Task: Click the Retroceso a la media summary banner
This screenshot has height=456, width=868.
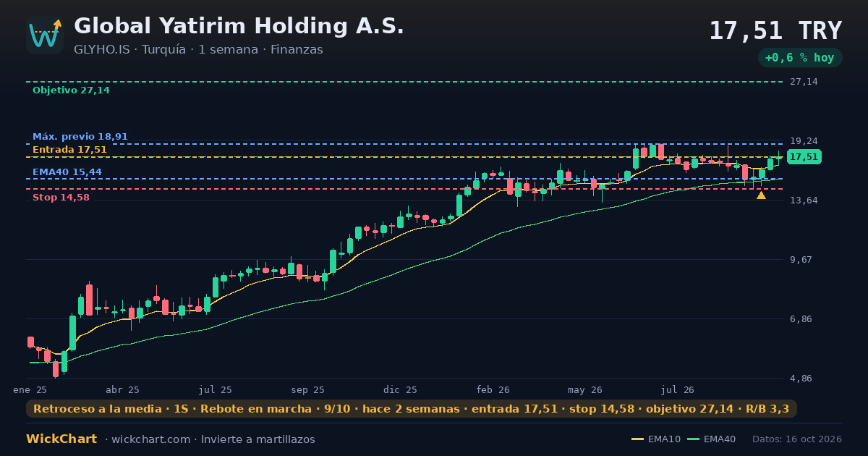Action: click(x=412, y=409)
